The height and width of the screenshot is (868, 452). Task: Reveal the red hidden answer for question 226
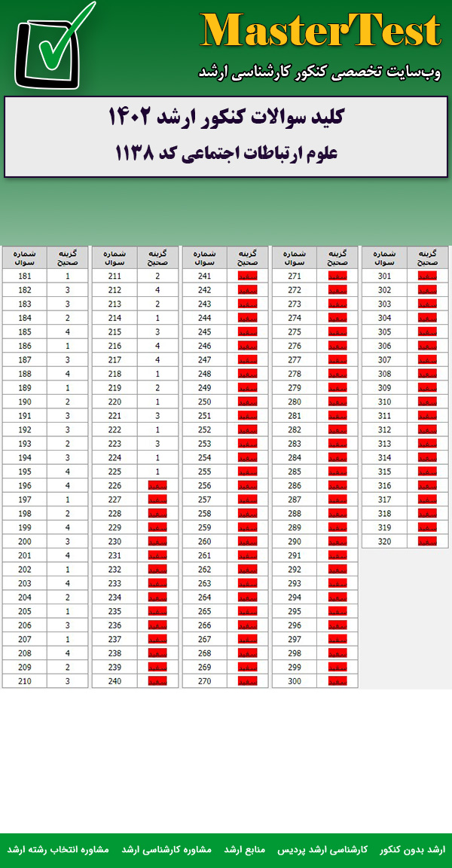(157, 486)
